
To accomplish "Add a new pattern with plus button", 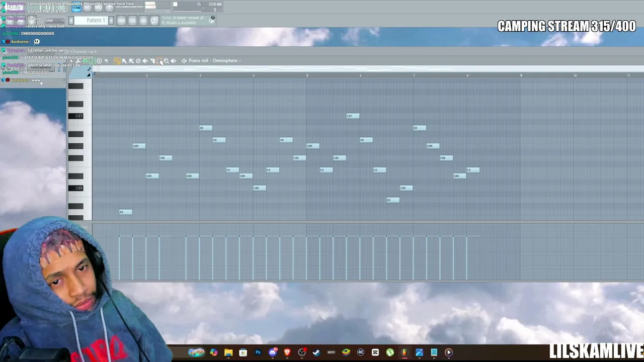I will click(111, 21).
